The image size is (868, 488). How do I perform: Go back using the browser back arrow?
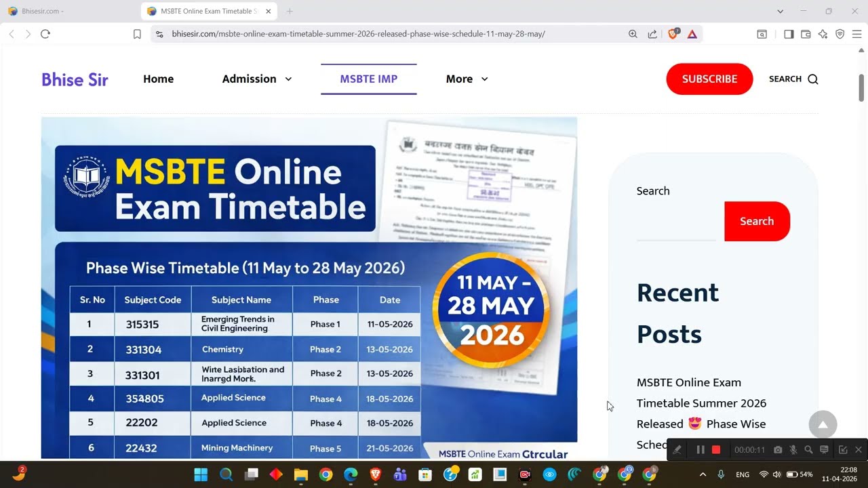[11, 34]
